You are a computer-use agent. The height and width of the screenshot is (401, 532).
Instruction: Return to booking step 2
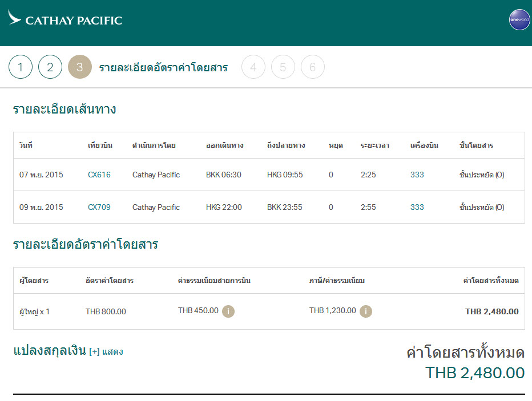(50, 67)
